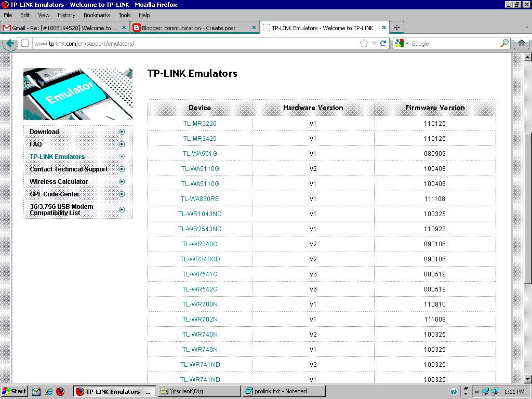532x399 pixels.
Task: Click the Emulator keyboard banner image
Action: point(78,94)
